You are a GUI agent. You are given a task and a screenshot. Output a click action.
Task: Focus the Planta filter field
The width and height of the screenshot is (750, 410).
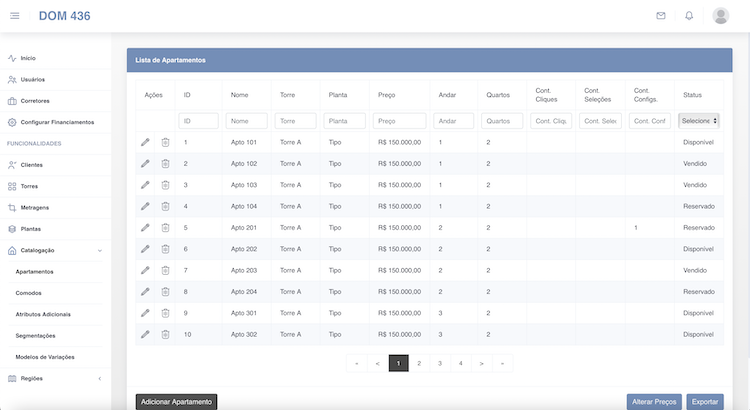(x=344, y=121)
